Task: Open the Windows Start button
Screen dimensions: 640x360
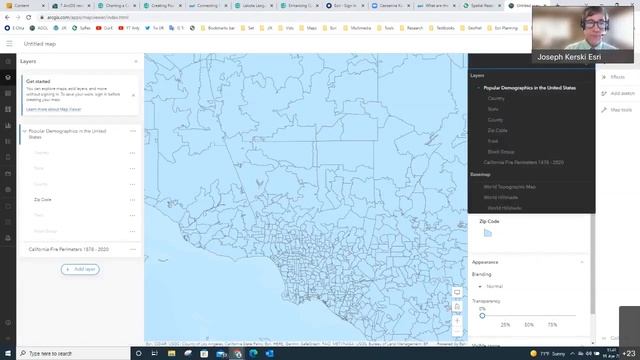Action: (x=8, y=353)
